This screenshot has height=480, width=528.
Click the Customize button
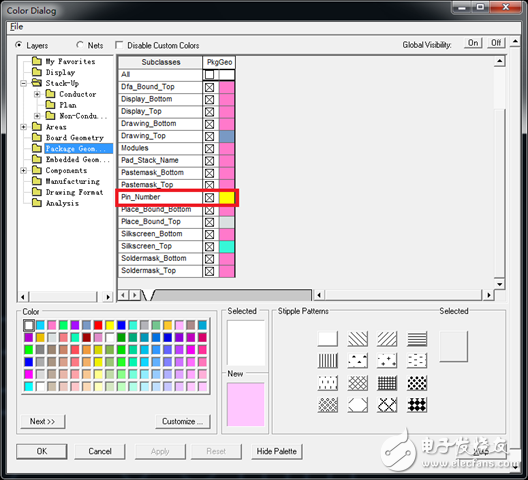(183, 421)
